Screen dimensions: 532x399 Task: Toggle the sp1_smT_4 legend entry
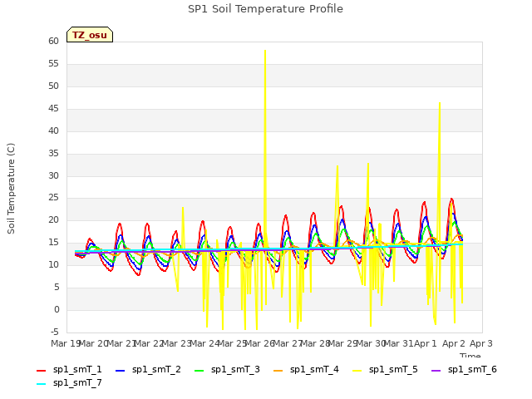tap(306, 369)
